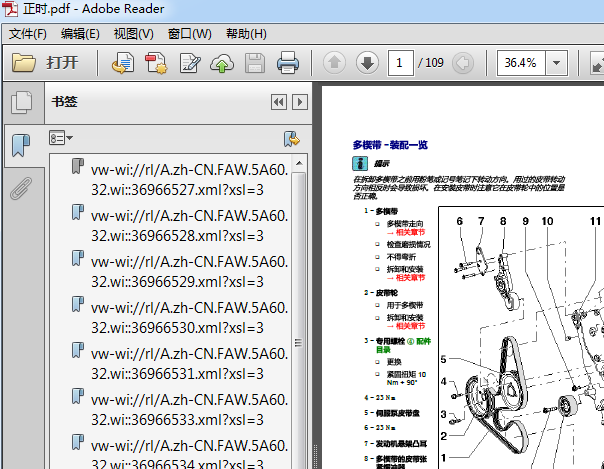The width and height of the screenshot is (604, 469).
Task: Select bookmark ending 36966531.xml
Action: (189, 363)
